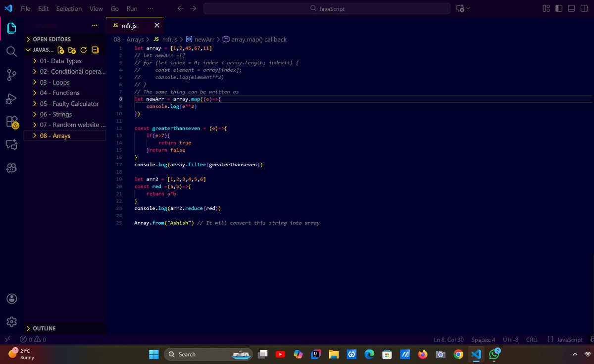Open Visual Studio Code from the taskbar
Viewport: 594px width, 364px height.
(x=476, y=354)
